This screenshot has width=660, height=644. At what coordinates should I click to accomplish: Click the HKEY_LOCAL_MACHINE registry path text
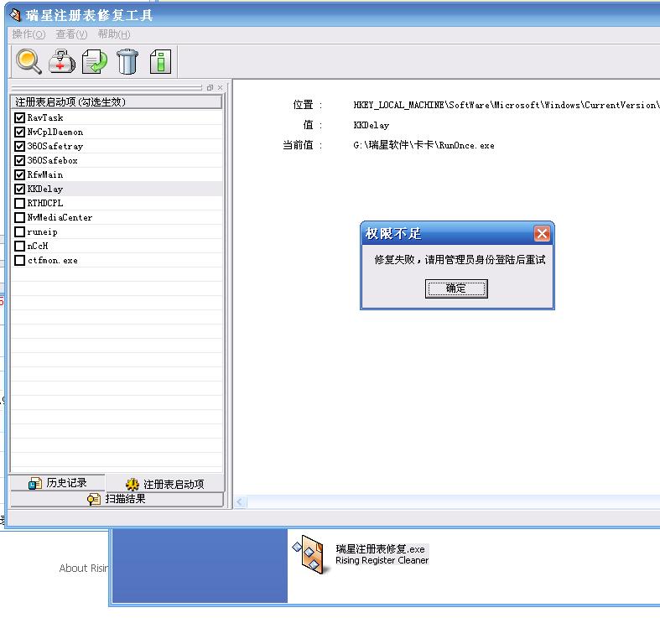click(x=507, y=105)
